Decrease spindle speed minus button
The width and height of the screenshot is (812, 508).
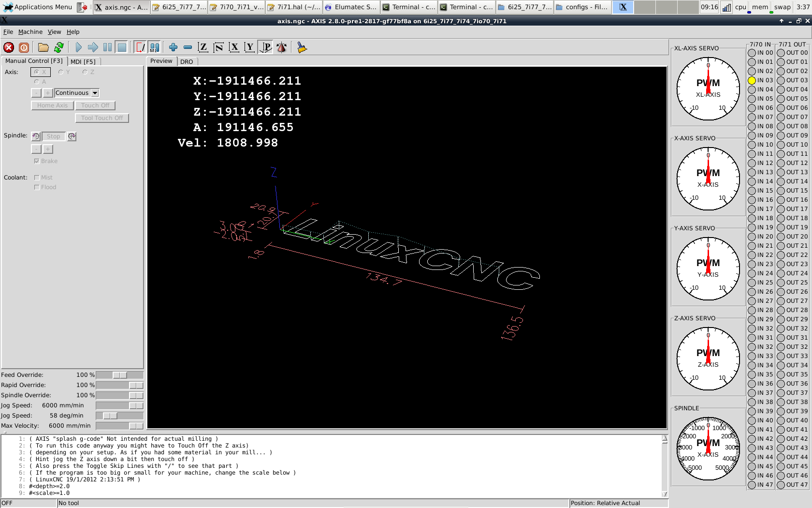[x=36, y=149]
